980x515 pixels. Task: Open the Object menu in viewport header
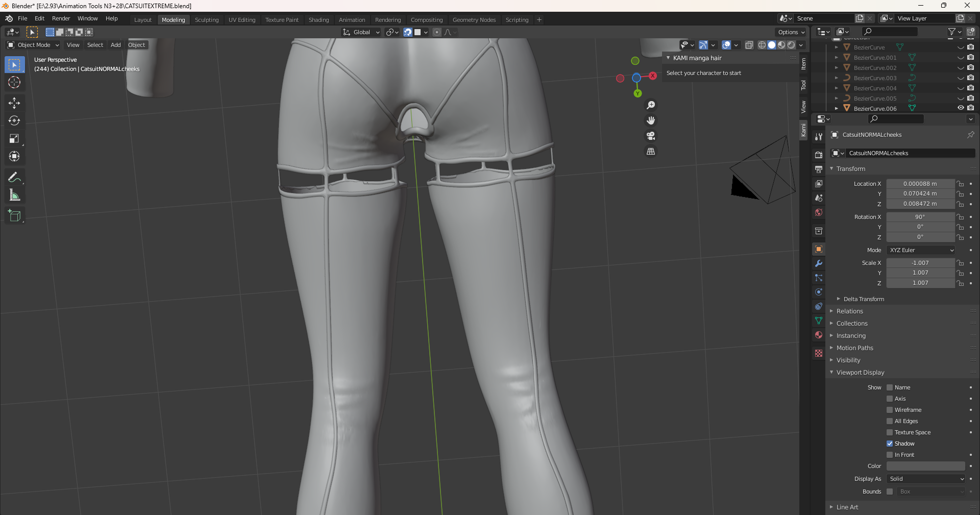pyautogui.click(x=137, y=45)
